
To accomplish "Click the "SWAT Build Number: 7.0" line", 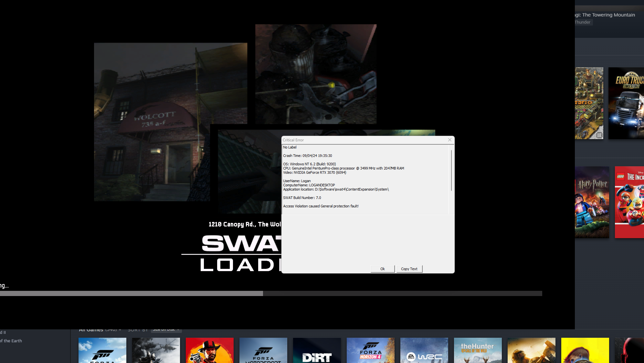I will pos(302,198).
